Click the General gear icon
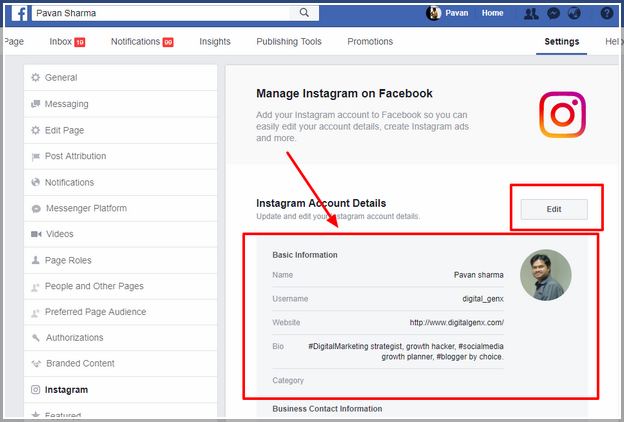624x422 pixels. [35, 77]
